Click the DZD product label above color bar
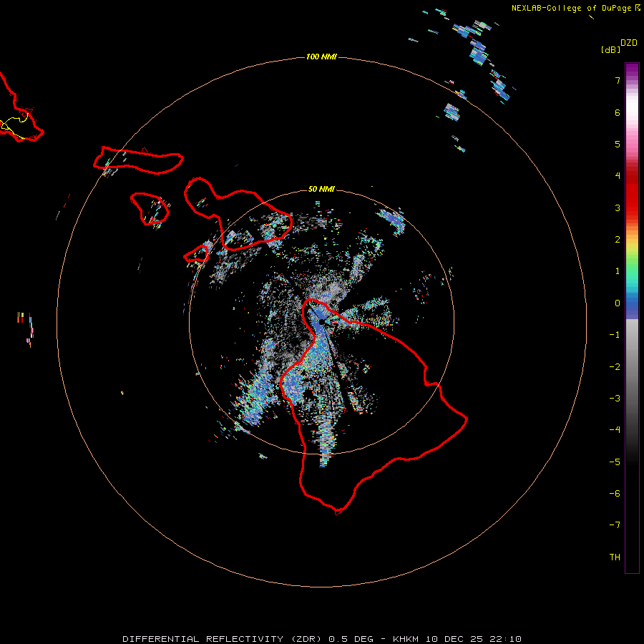This screenshot has width=644, height=644. coord(629,43)
